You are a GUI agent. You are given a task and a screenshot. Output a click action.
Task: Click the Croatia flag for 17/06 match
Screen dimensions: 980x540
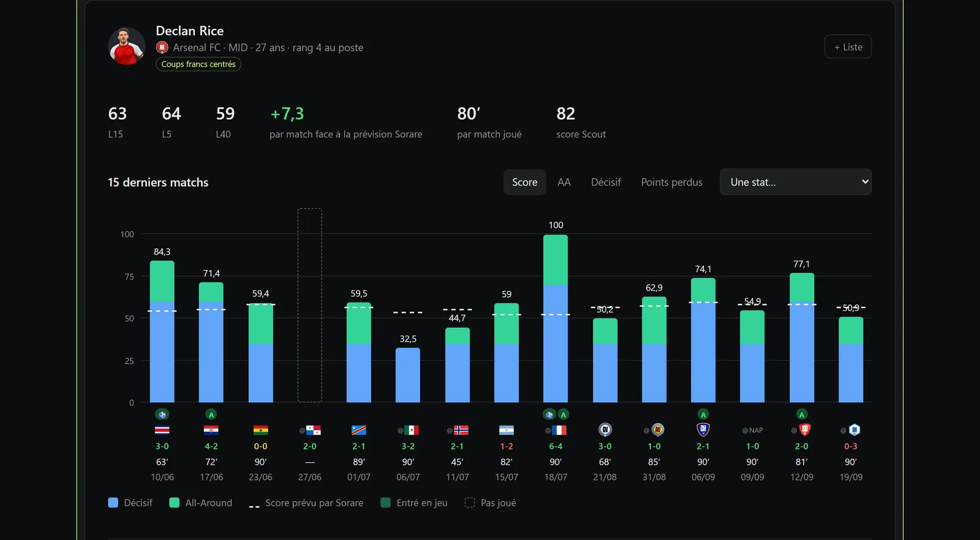(211, 430)
